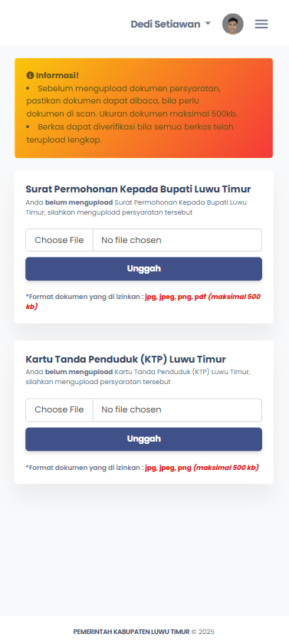Click the orange information alert banner
This screenshot has height=644, width=289.
pyautogui.click(x=143, y=108)
